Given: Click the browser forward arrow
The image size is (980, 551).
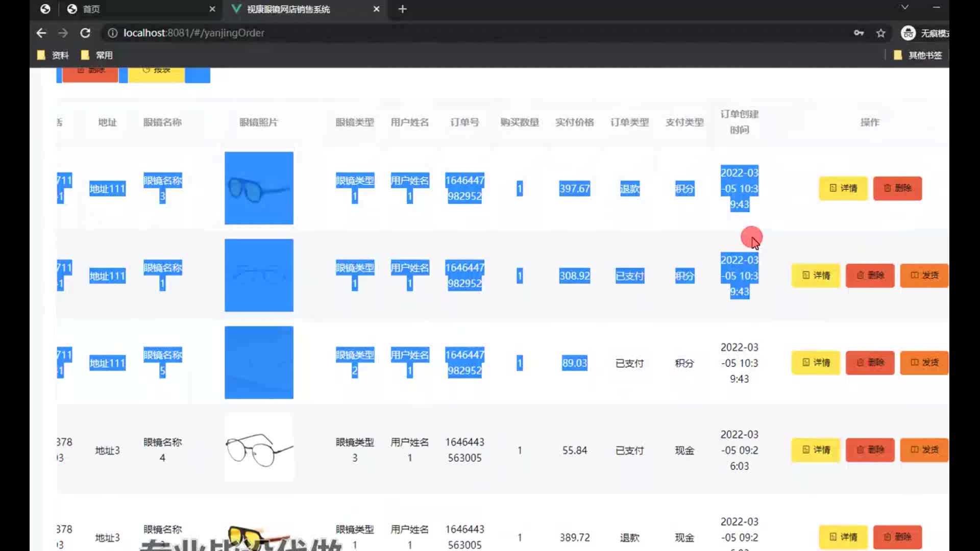Looking at the screenshot, I should (63, 33).
